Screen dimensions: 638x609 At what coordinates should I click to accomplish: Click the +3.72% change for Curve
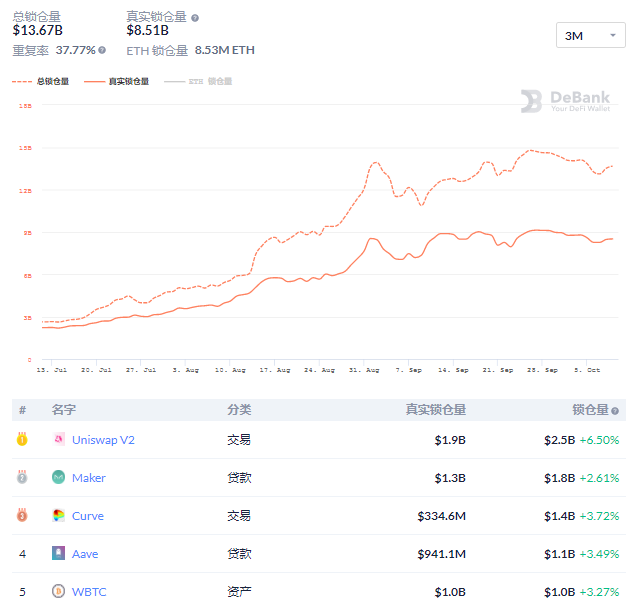pos(599,516)
